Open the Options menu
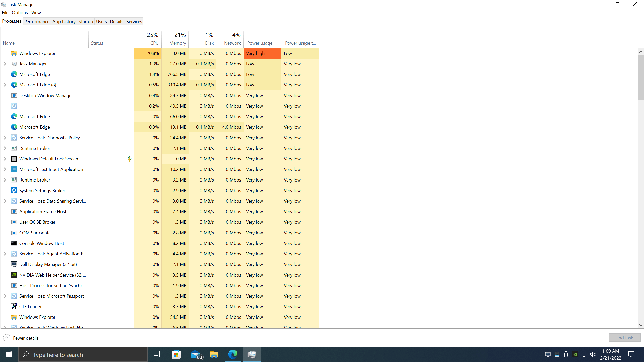This screenshot has width=644, height=362. (20, 12)
